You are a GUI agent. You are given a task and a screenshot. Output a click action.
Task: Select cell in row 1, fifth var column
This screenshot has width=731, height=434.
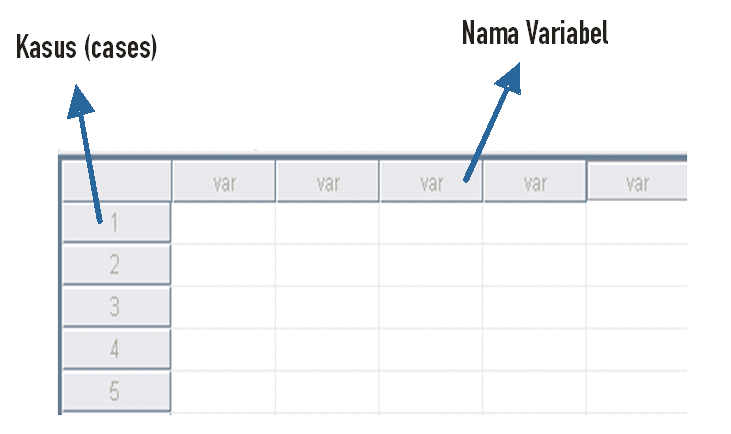637,223
